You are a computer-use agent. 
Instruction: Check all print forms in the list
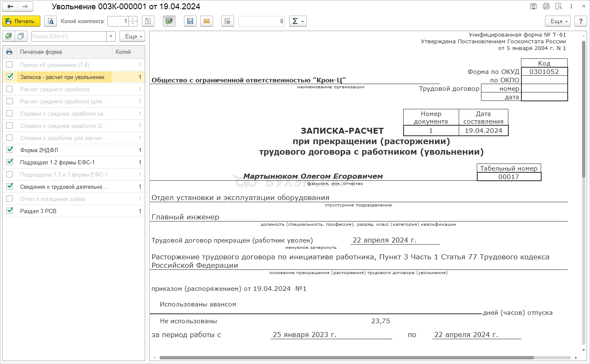(x=9, y=36)
